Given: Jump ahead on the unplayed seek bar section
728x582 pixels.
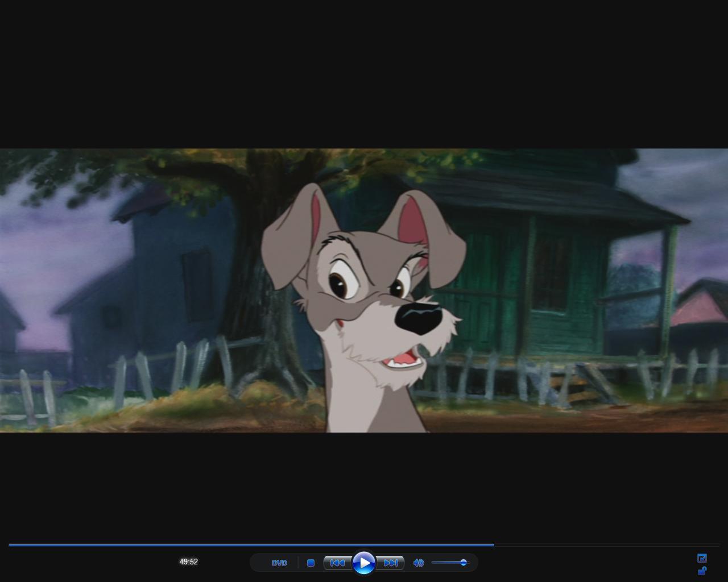Looking at the screenshot, I should [x=603, y=545].
